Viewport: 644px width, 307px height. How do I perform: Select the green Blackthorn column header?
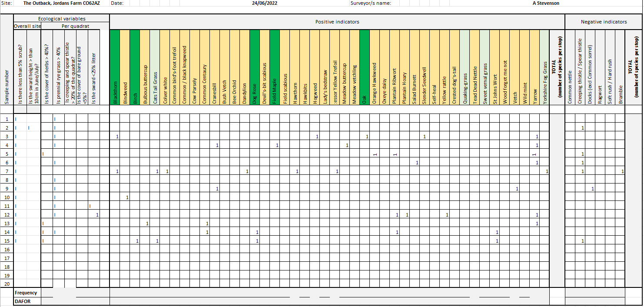point(115,67)
